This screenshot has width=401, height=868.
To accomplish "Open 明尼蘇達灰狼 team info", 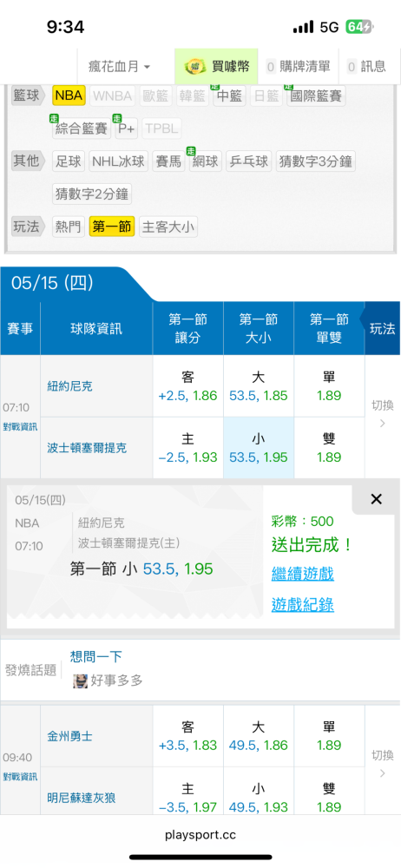I will click(82, 798).
